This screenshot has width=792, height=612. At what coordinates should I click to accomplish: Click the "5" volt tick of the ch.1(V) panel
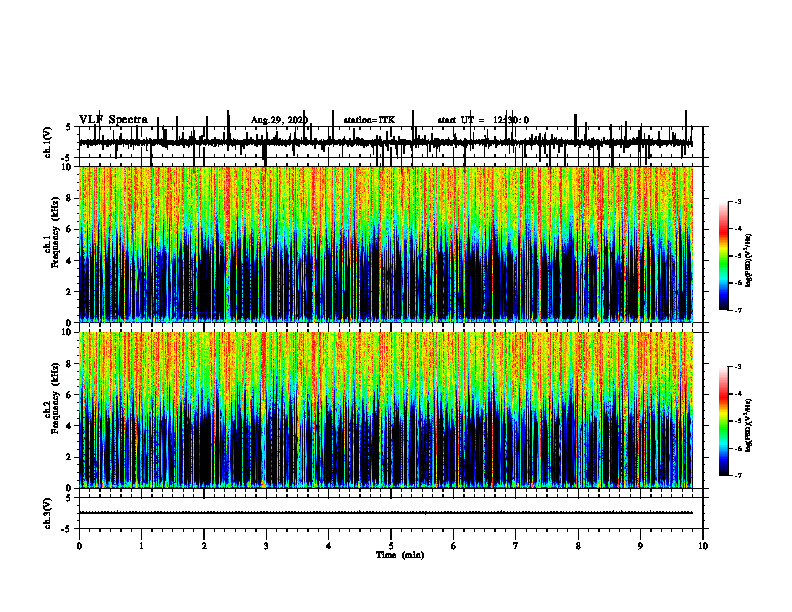click(x=69, y=128)
